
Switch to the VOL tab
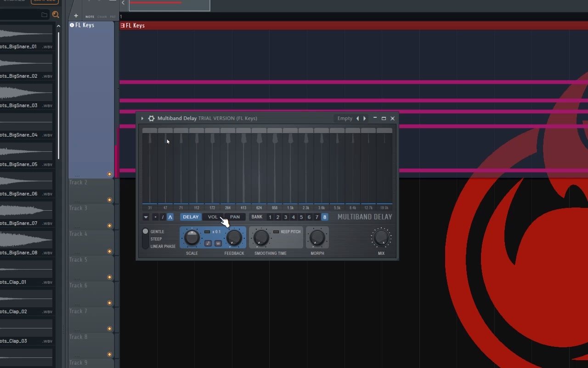213,217
